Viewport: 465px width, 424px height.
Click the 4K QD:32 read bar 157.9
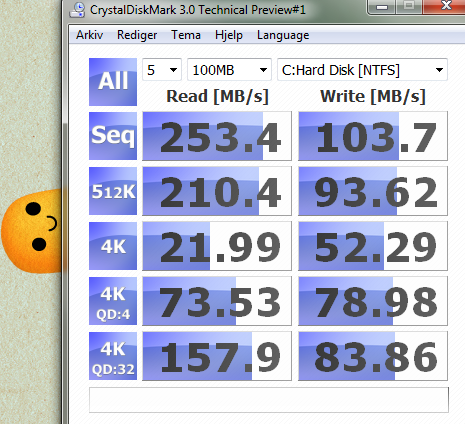217,356
